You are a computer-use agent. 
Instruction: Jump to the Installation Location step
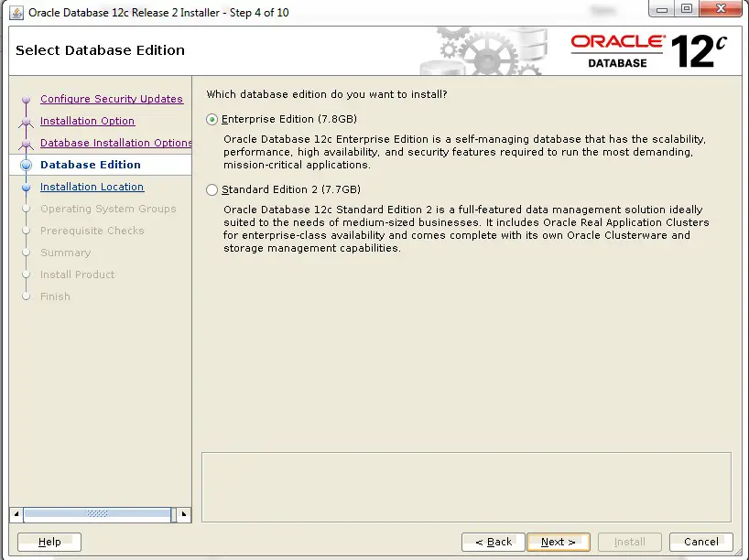(x=92, y=187)
